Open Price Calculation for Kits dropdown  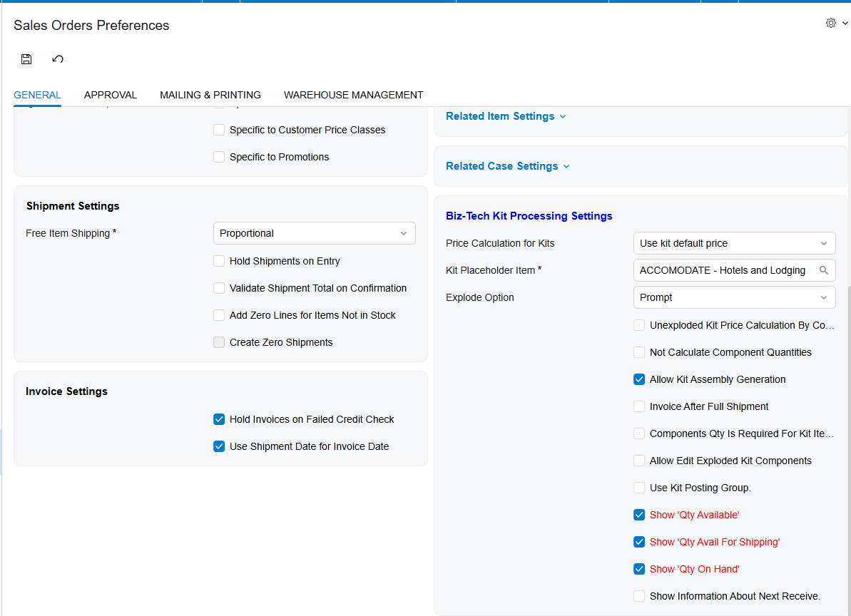(x=734, y=243)
